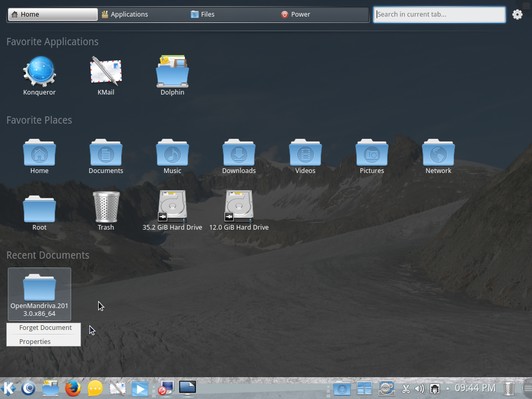
Task: Launch Firefox from the taskbar
Action: coord(72,388)
